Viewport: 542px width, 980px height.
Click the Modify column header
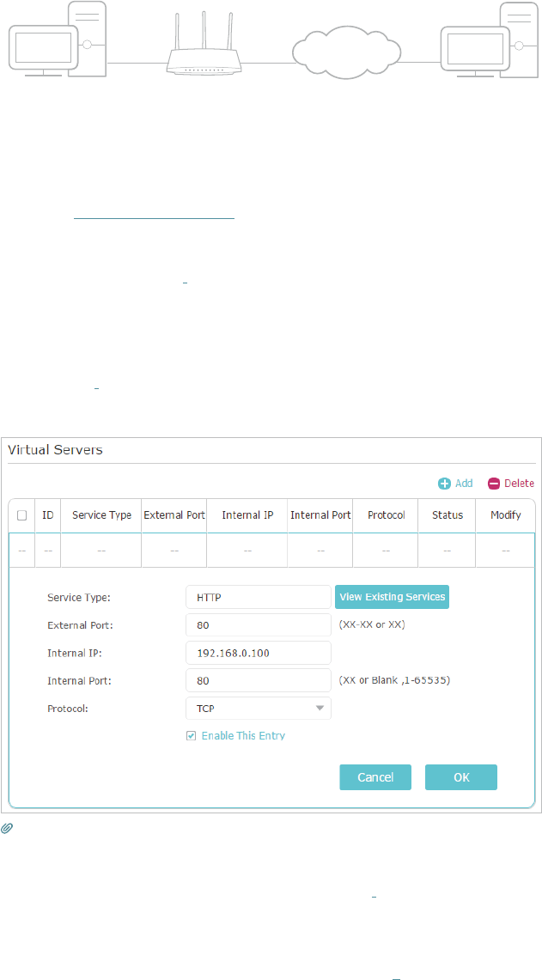505,515
